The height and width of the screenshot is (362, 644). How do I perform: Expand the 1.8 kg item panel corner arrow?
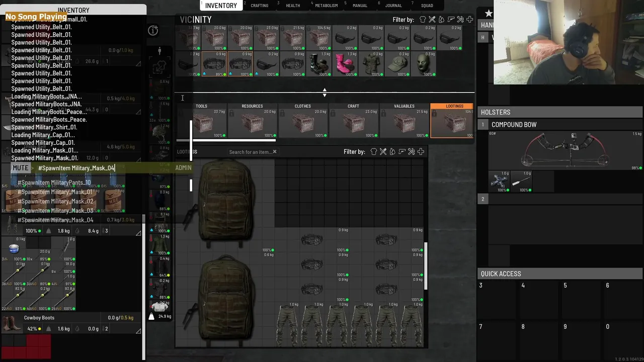coord(138,233)
